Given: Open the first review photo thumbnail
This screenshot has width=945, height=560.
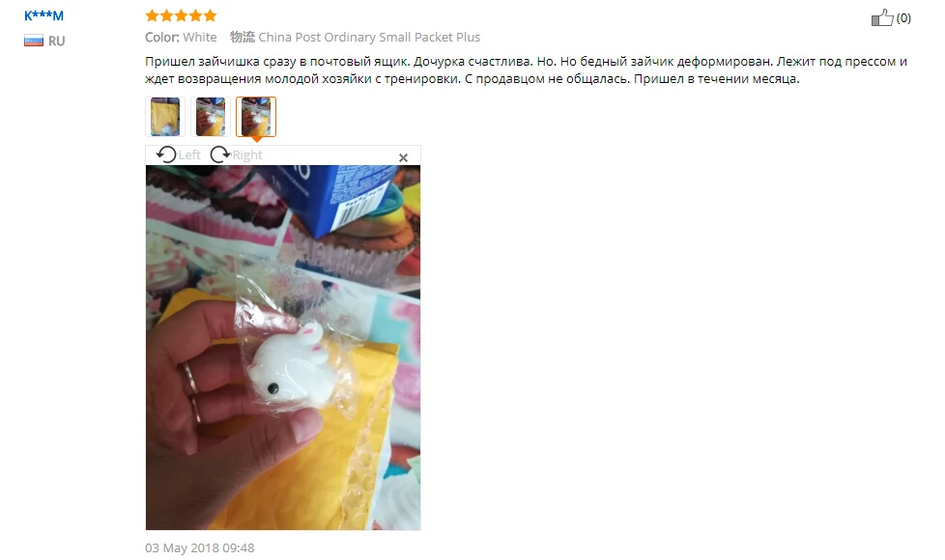Looking at the screenshot, I should [165, 116].
